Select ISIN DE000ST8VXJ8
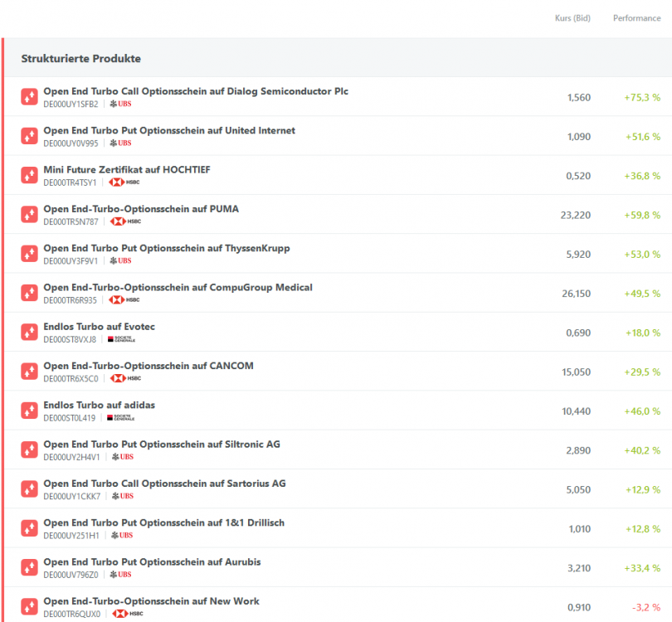672x622 pixels. tap(70, 340)
